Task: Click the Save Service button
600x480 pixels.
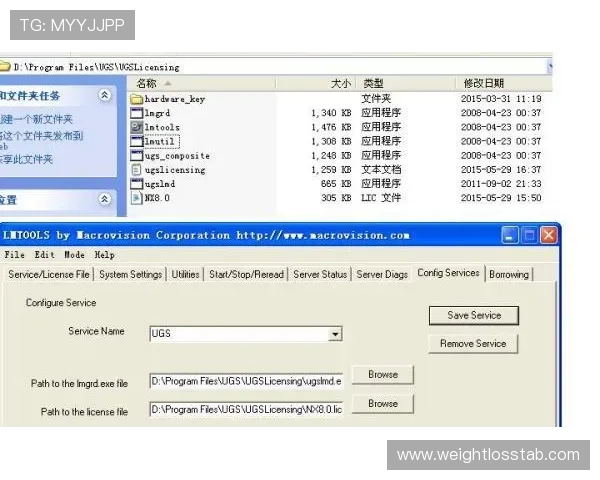Action: click(x=474, y=315)
